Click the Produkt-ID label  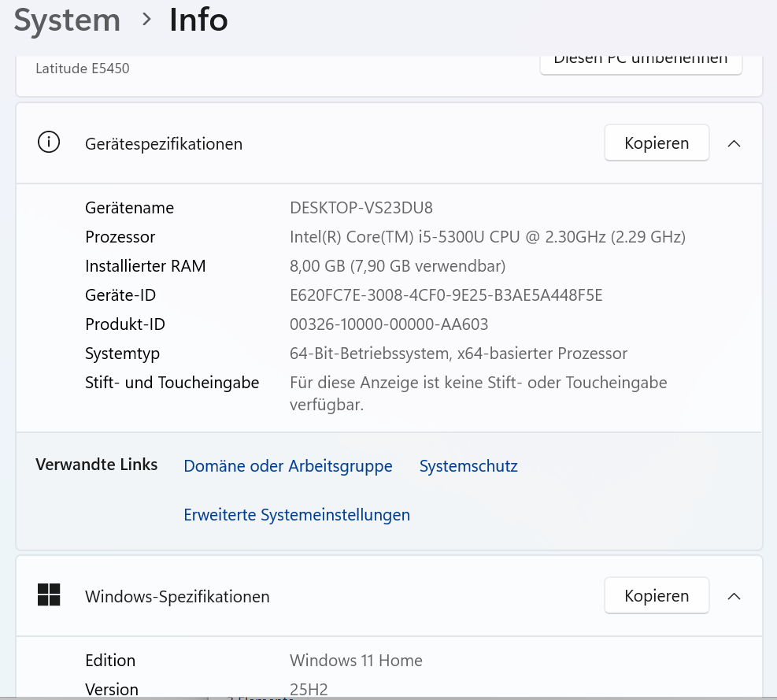click(x=125, y=324)
